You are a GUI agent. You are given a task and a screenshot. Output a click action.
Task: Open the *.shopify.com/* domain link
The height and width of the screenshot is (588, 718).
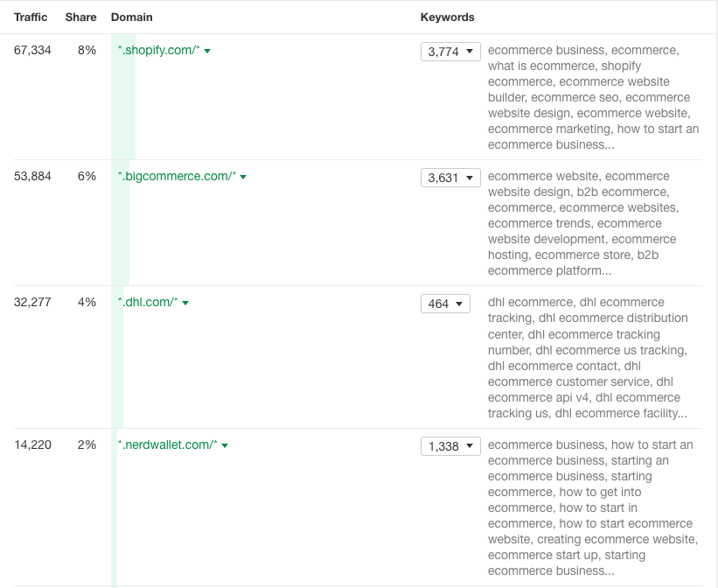tap(159, 51)
